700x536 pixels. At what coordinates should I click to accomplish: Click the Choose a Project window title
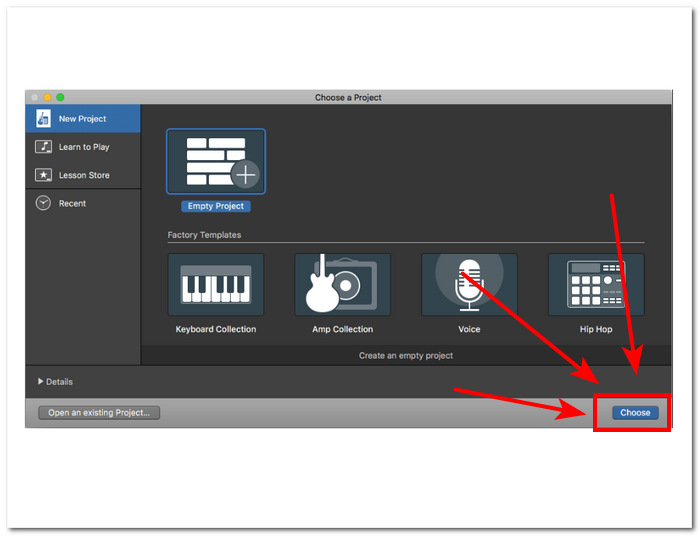tap(348, 97)
